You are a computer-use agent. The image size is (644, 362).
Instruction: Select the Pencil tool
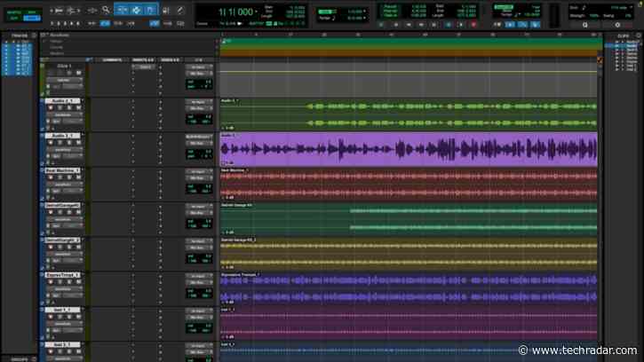pos(180,11)
